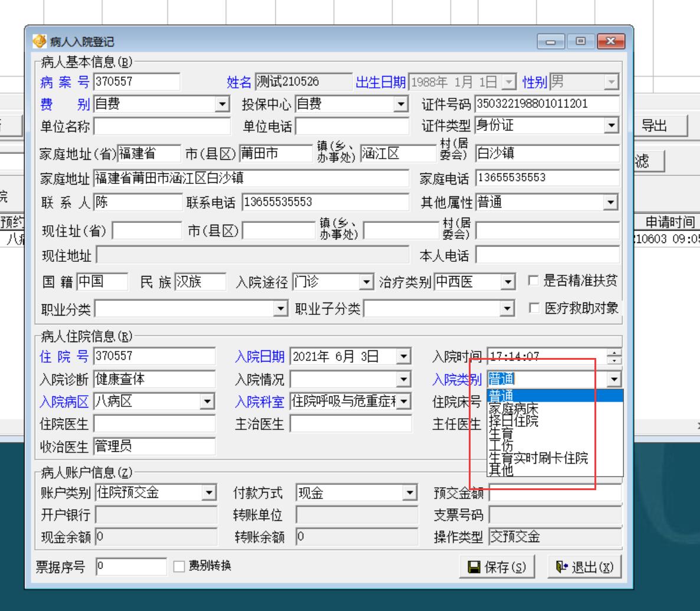
Task: Click the 联系电话 input field
Action: pyautogui.click(x=326, y=202)
